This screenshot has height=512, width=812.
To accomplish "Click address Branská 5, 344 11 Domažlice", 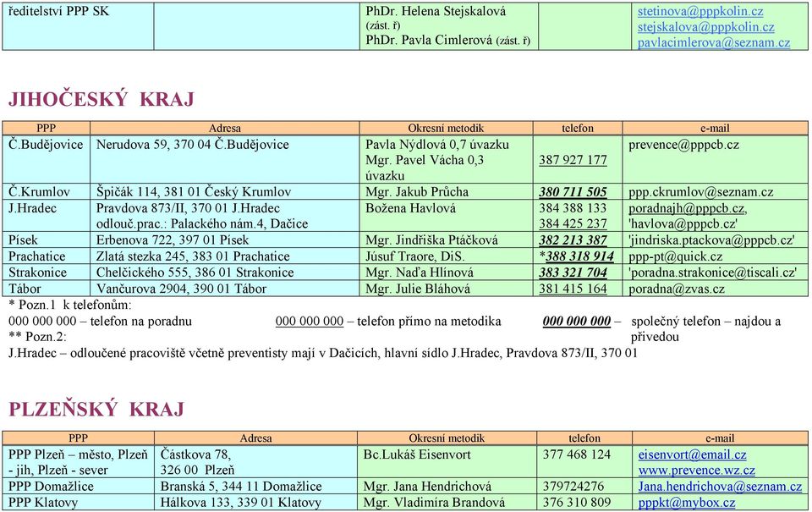I will click(241, 486).
